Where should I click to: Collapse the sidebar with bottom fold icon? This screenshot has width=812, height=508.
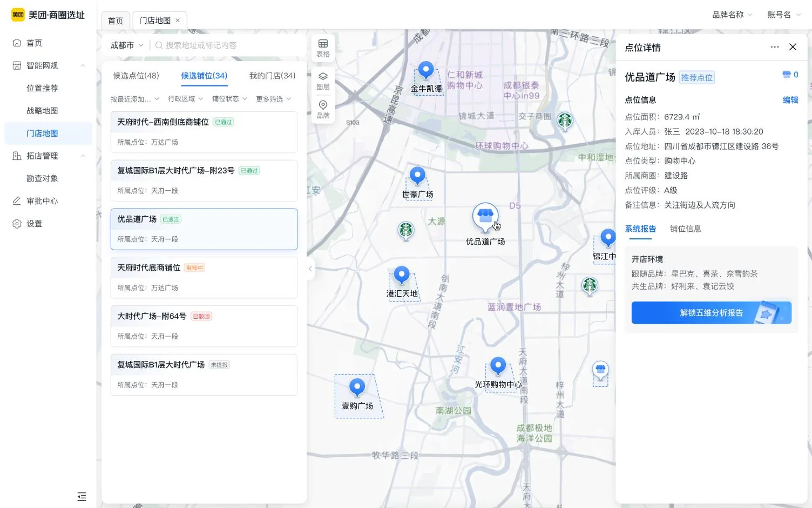[x=82, y=497]
